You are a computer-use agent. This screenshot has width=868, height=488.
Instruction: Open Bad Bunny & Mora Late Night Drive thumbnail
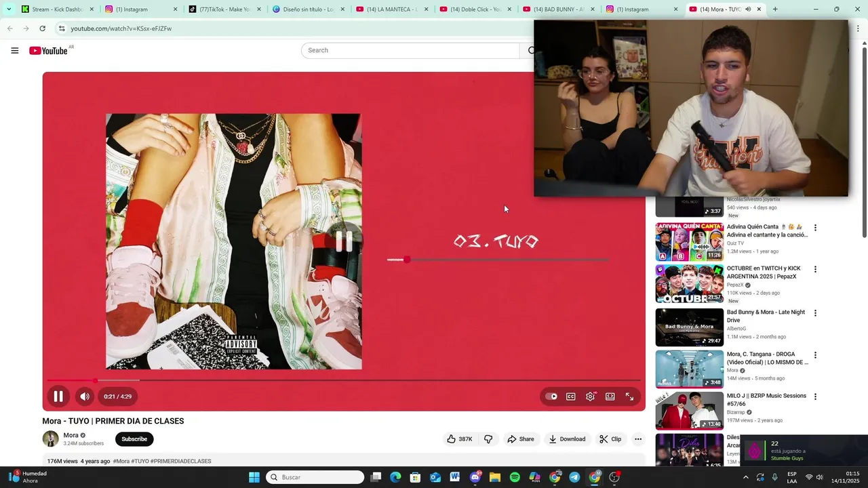[x=689, y=327]
